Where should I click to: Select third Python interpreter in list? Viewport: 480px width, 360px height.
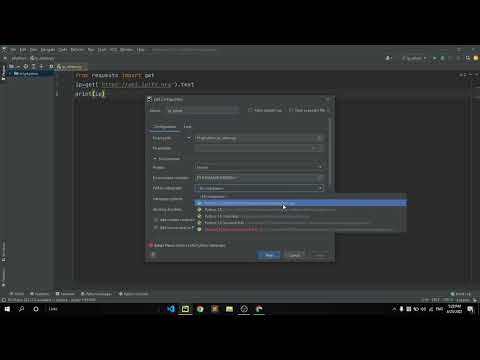pyautogui.click(x=300, y=216)
